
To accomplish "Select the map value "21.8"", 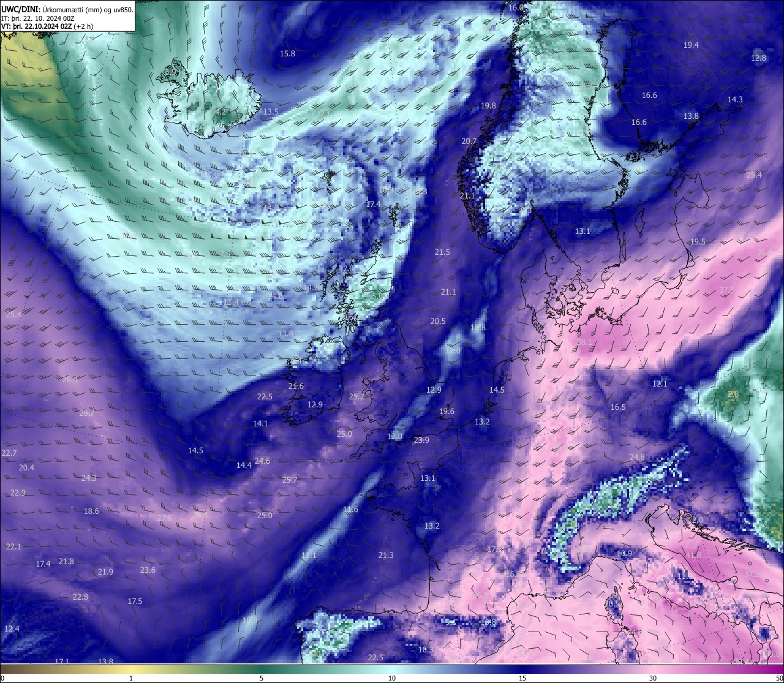I will [x=66, y=561].
